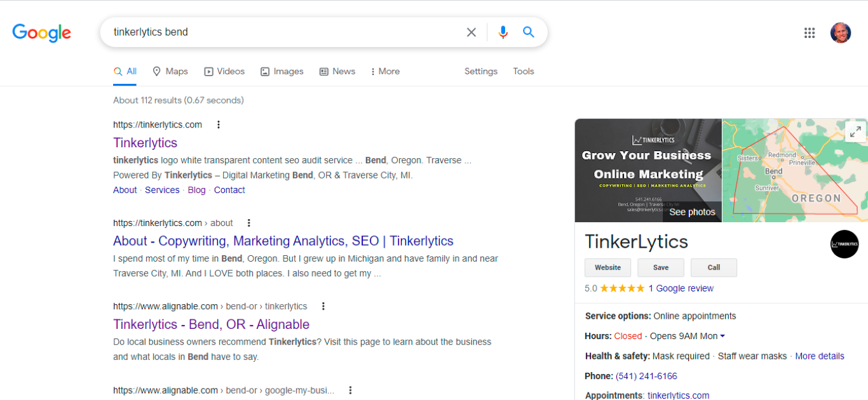Open the search Tools menu
This screenshot has height=400, width=868.
pyautogui.click(x=523, y=71)
